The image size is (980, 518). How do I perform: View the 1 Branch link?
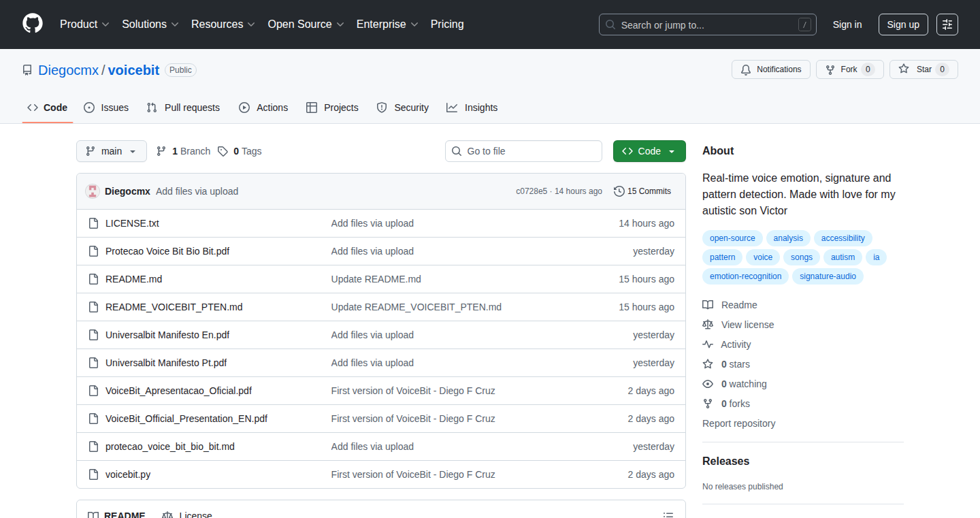pos(183,151)
